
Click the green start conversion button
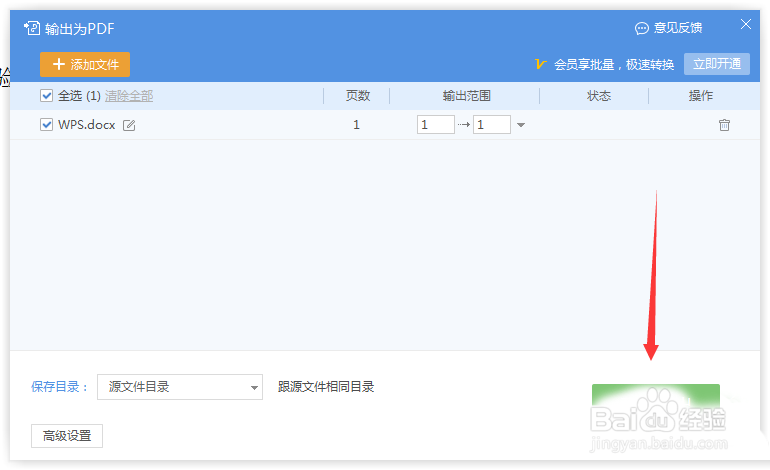tap(656, 403)
